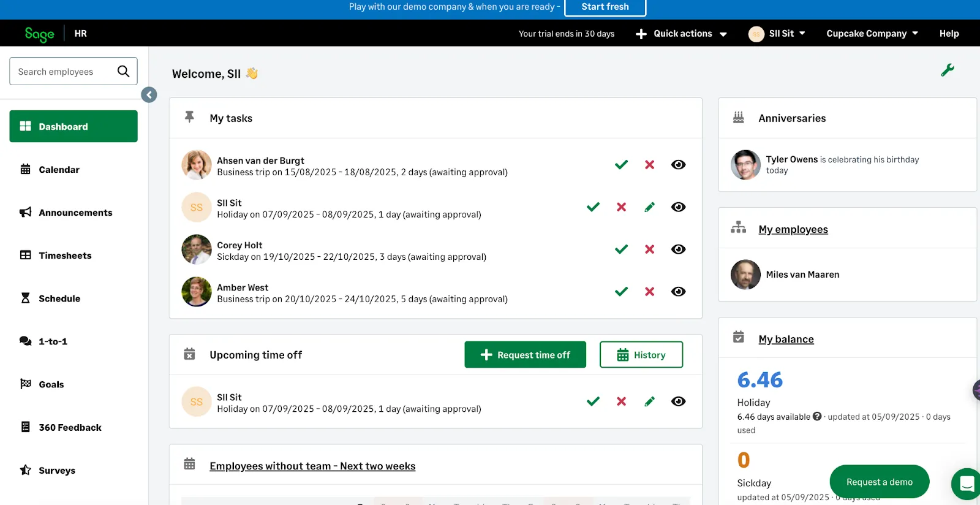Open the My employees link

pos(793,229)
